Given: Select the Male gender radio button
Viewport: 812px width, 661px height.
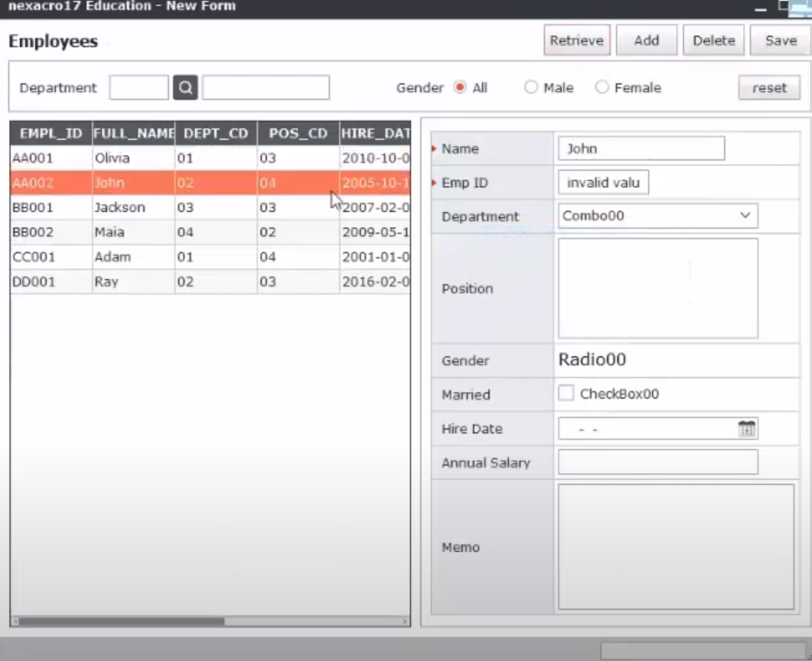Looking at the screenshot, I should 530,87.
